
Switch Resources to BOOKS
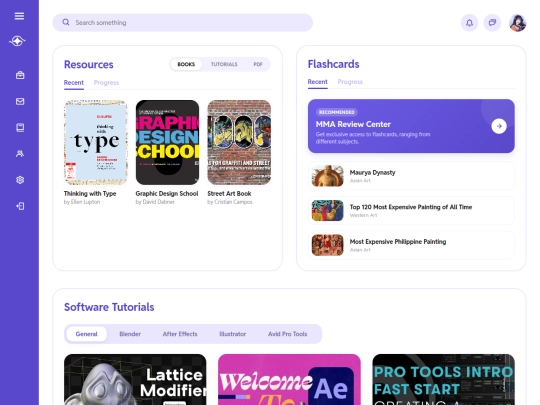[186, 64]
